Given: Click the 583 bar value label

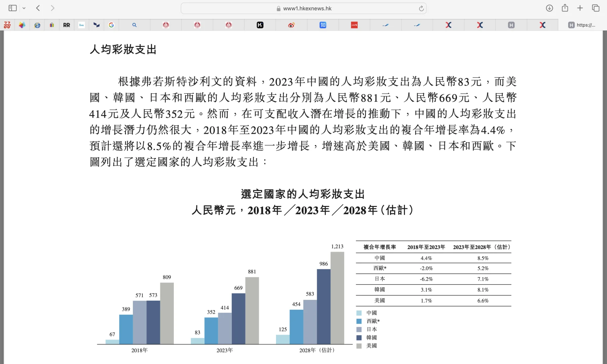Looking at the screenshot, I should click(x=310, y=294).
